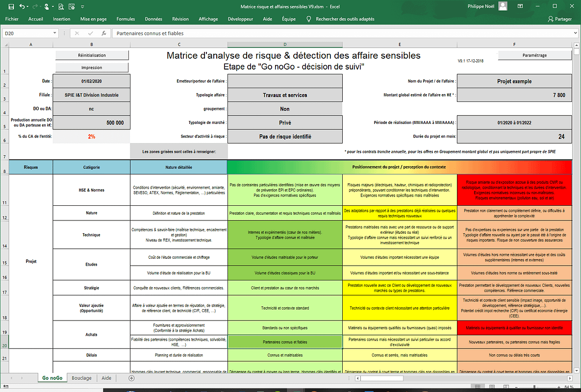581x392 pixels.
Task: Click the Réinitialisation button
Action: coord(92,55)
